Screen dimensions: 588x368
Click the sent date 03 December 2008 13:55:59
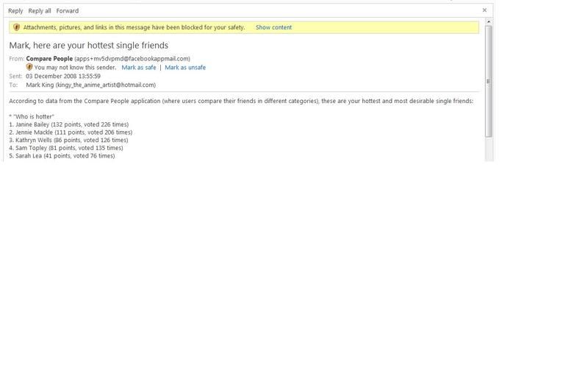(x=63, y=77)
